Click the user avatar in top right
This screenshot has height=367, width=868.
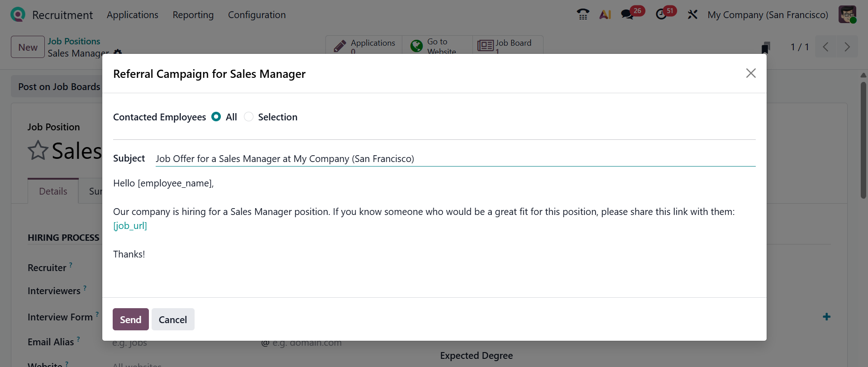(847, 14)
